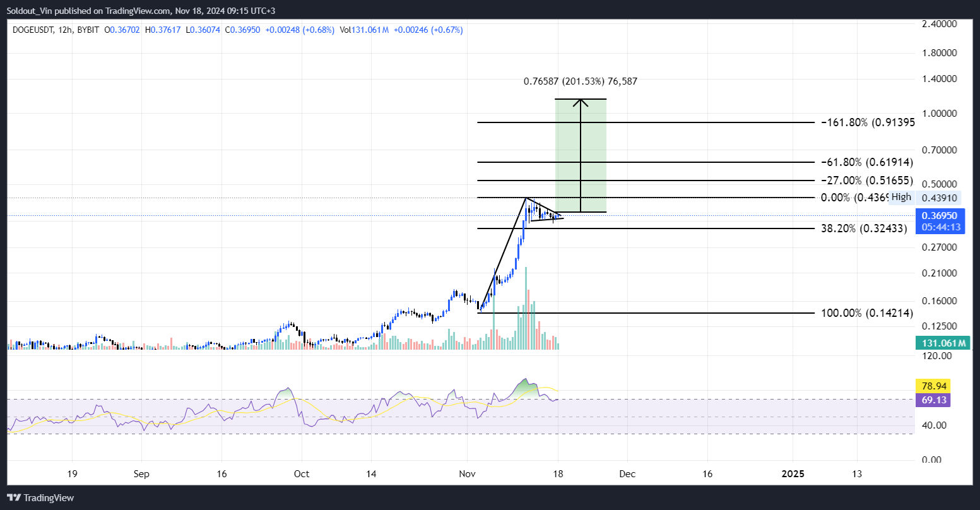This screenshot has height=510, width=980.
Task: Click the Sep label on the time axis
Action: pos(141,473)
